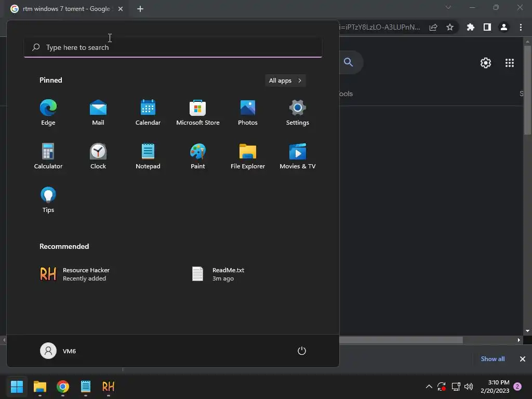Screen dimensions: 532x399
Task: Open pinned Notepad app
Action: (x=148, y=156)
